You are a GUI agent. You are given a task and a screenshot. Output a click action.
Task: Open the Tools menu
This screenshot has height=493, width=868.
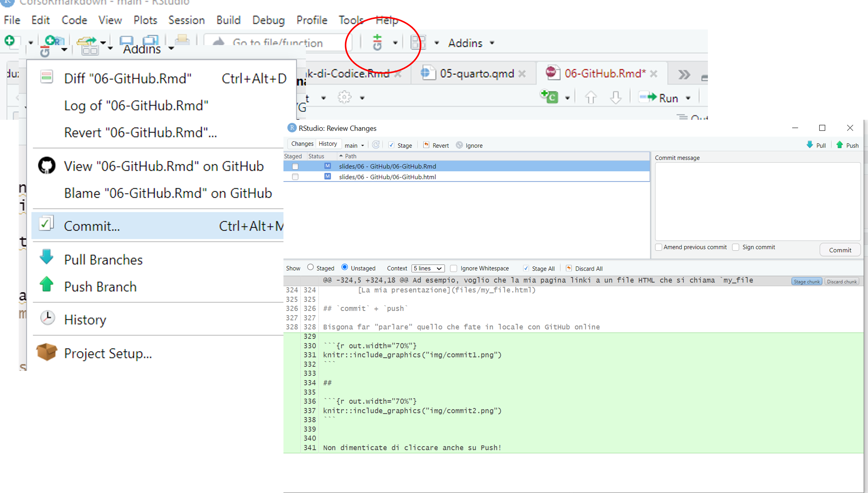(x=351, y=20)
